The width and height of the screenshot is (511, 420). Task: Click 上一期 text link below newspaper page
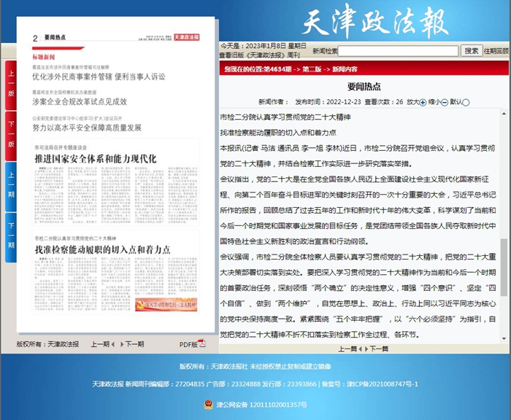coord(100,344)
